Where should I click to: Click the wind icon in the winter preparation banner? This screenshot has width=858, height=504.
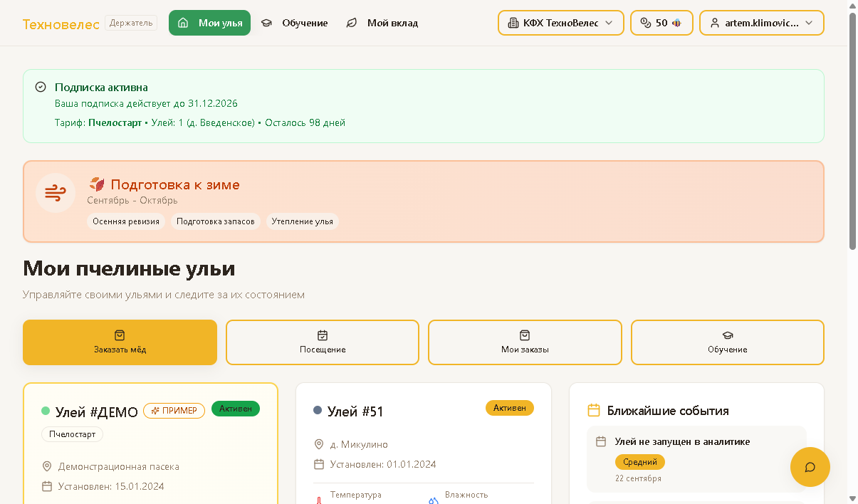pyautogui.click(x=56, y=193)
